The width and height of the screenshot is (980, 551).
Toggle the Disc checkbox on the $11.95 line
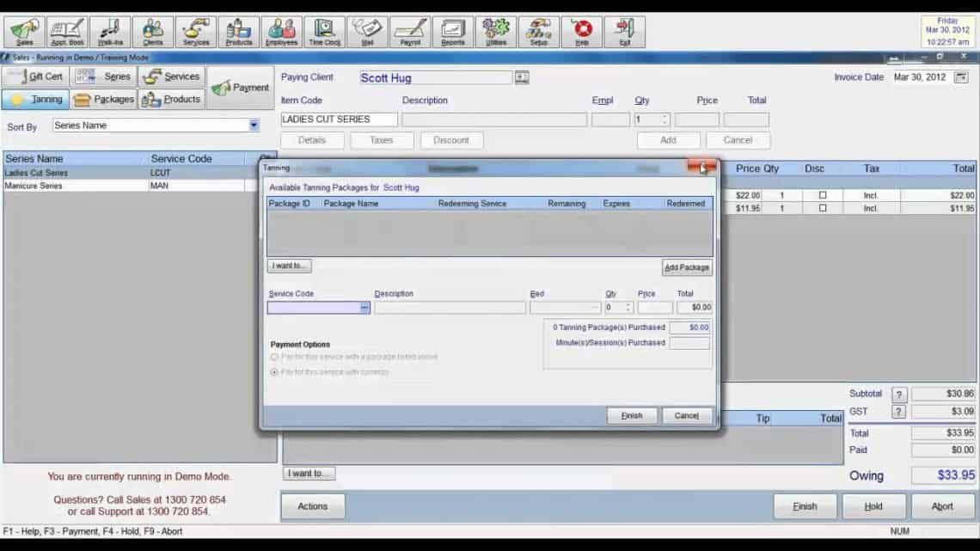(x=821, y=209)
